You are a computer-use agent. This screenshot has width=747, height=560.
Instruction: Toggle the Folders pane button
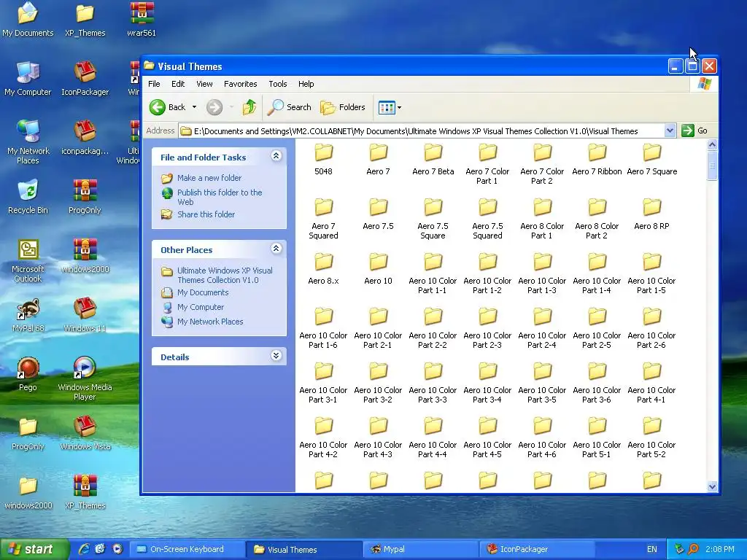click(343, 107)
